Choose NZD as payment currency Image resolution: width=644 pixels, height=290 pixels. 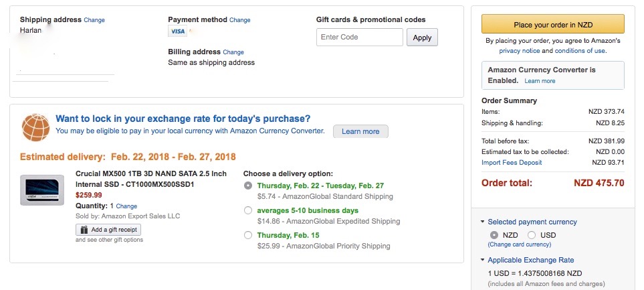pyautogui.click(x=494, y=235)
